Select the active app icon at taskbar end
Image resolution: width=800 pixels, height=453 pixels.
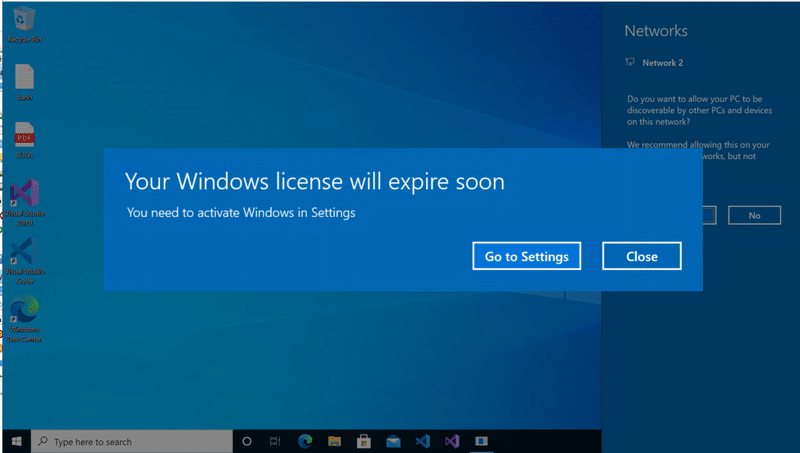pos(481,441)
